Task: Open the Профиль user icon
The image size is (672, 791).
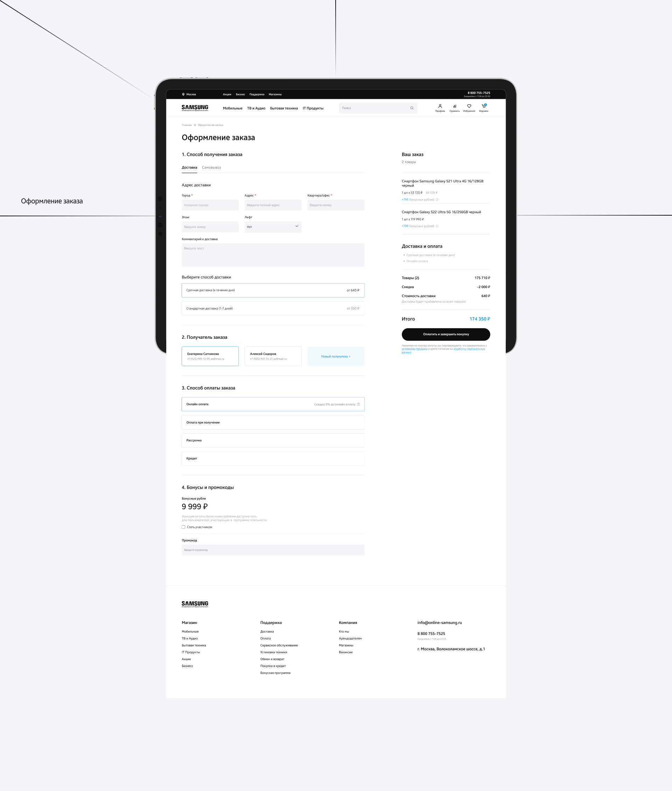Action: click(x=440, y=106)
